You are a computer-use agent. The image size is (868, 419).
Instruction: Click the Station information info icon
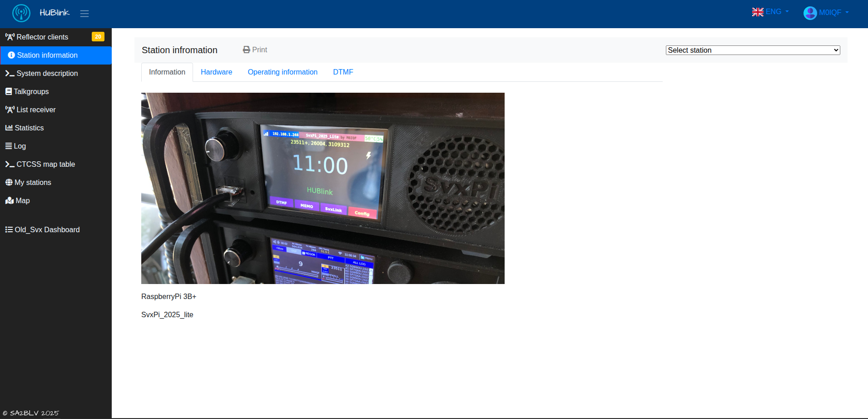click(11, 55)
